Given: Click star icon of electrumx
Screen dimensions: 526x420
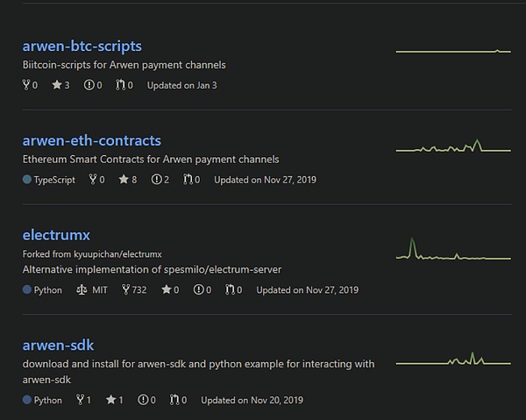Looking at the screenshot, I should click(166, 289).
